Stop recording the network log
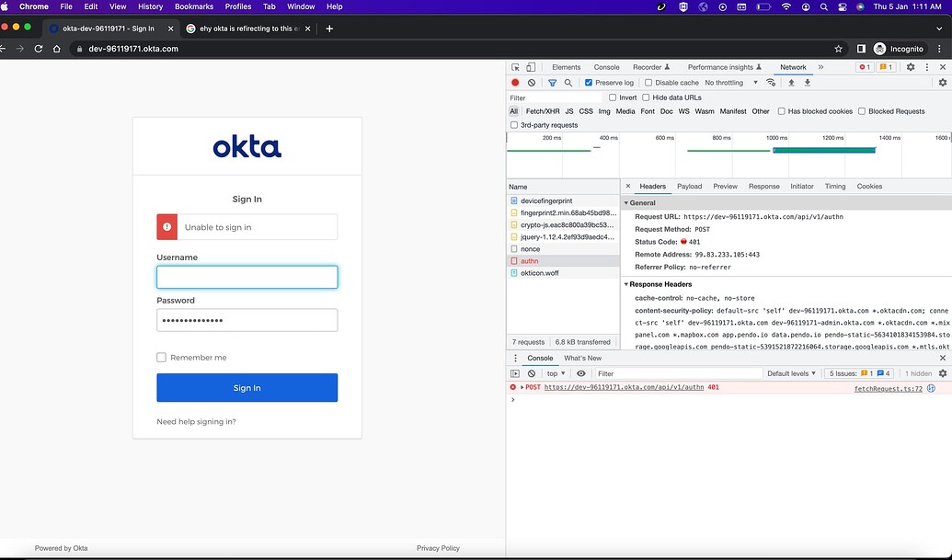This screenshot has width=952, height=560. pos(515,83)
